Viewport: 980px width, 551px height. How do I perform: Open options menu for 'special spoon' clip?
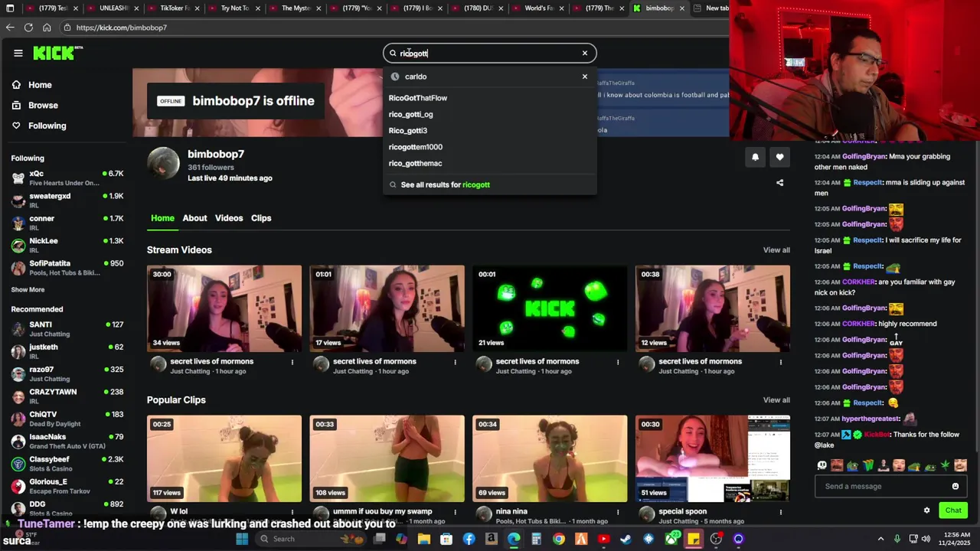[x=781, y=512]
